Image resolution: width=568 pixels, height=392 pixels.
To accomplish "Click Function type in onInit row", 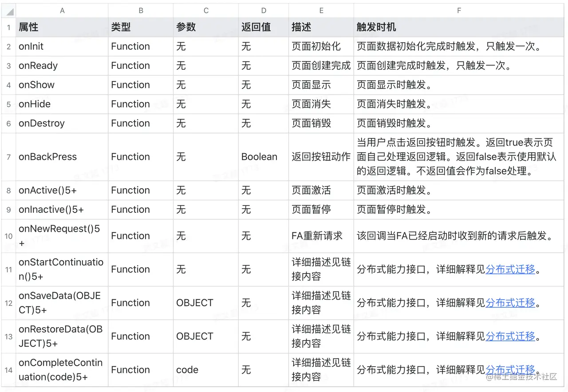I will [141, 47].
